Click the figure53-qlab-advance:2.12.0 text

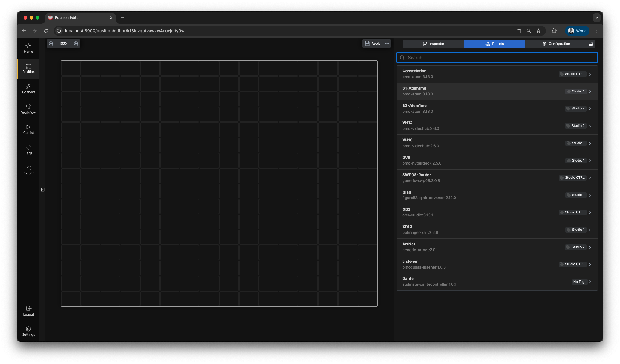(x=429, y=198)
